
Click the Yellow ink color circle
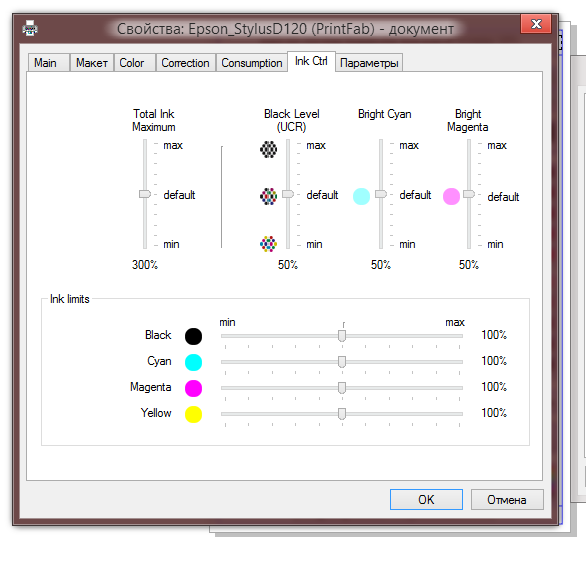click(194, 414)
